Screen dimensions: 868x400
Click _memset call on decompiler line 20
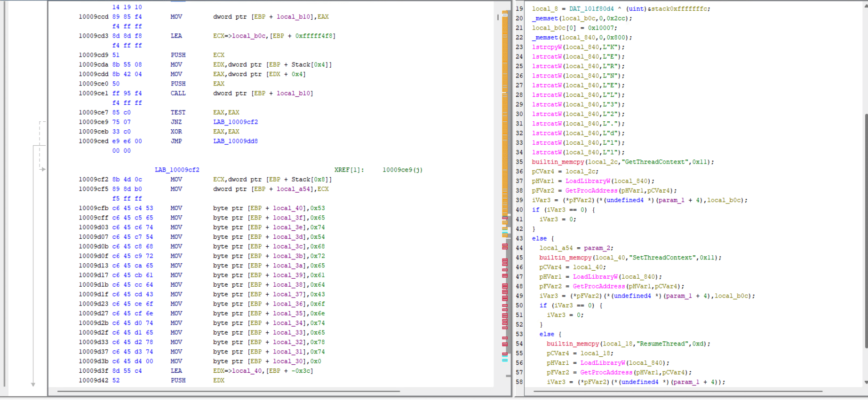(545, 18)
